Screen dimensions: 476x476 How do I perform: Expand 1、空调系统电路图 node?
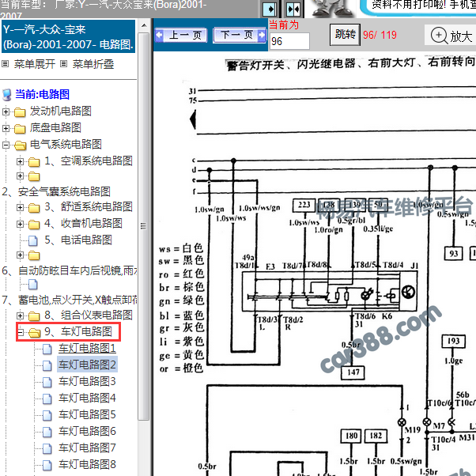click(x=20, y=161)
